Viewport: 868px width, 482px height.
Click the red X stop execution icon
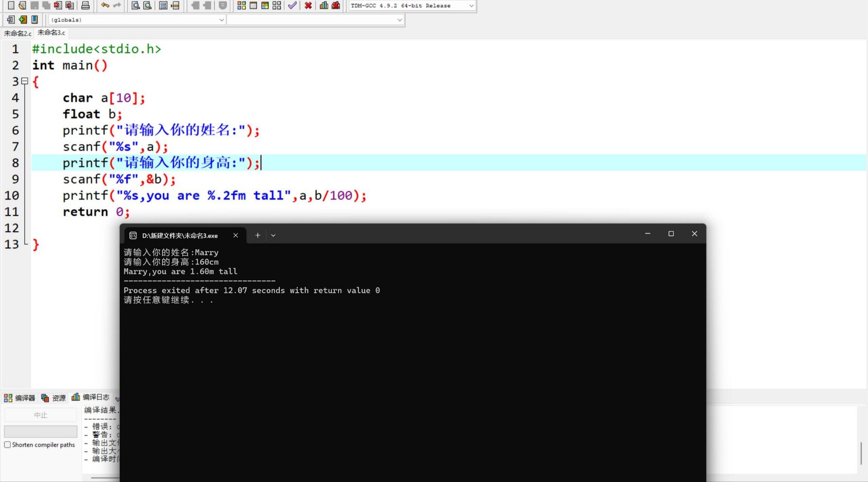click(x=308, y=5)
